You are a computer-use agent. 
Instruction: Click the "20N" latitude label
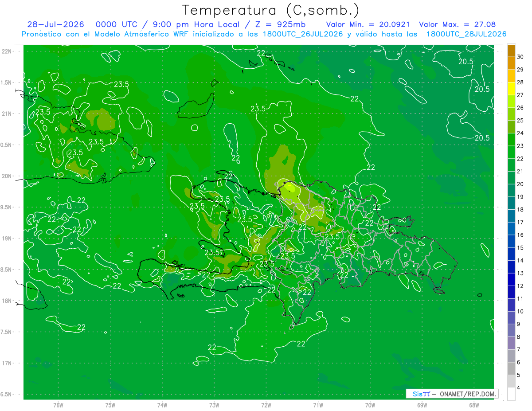[7, 176]
